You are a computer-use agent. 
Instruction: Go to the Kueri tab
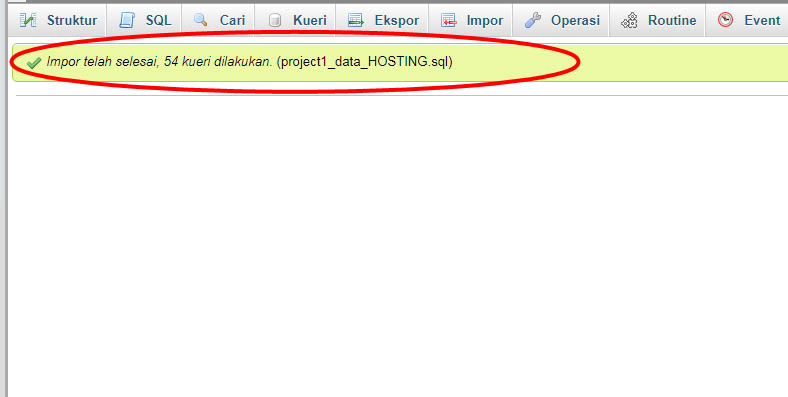point(296,20)
